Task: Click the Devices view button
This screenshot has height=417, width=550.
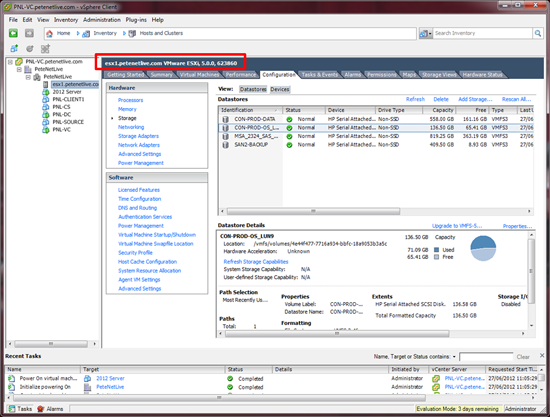Action: [x=280, y=89]
